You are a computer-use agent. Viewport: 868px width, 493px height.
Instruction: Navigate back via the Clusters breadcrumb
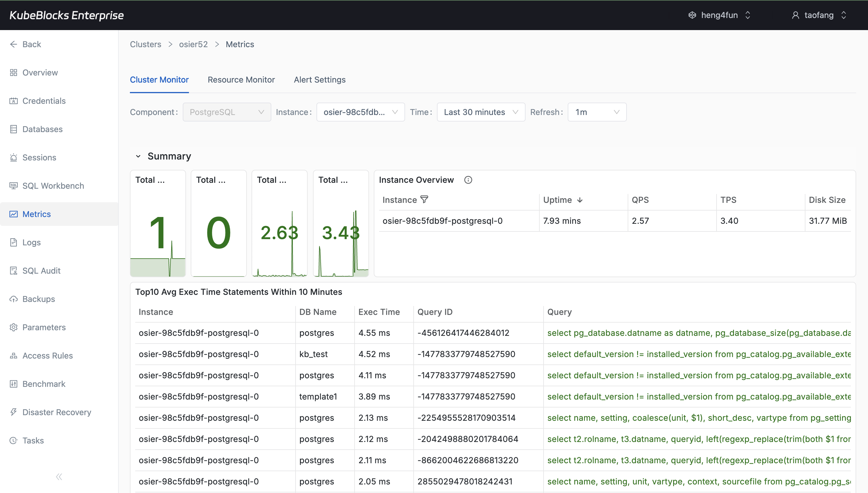145,44
